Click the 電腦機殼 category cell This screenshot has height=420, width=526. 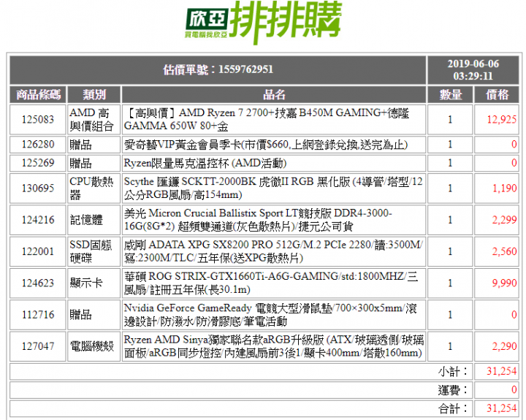[x=94, y=346]
